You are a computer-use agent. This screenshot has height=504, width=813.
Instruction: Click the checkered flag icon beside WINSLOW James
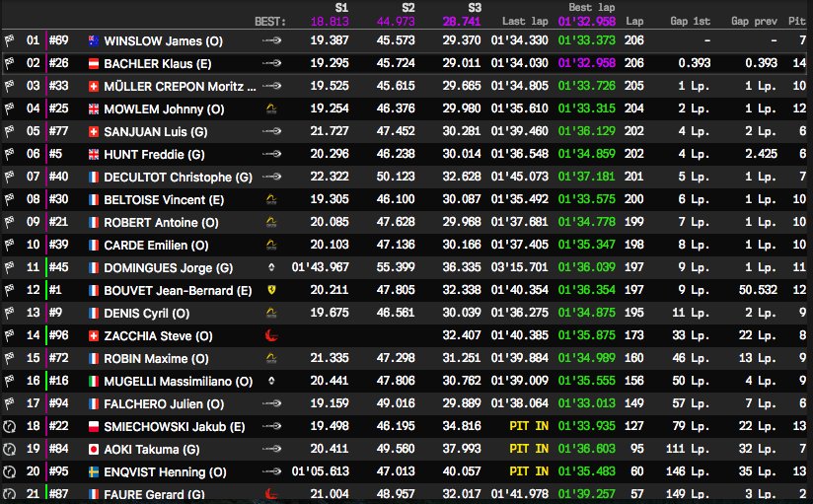(x=9, y=40)
